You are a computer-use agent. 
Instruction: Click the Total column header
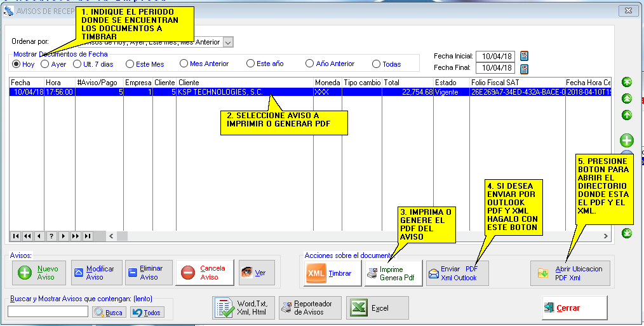(406, 83)
